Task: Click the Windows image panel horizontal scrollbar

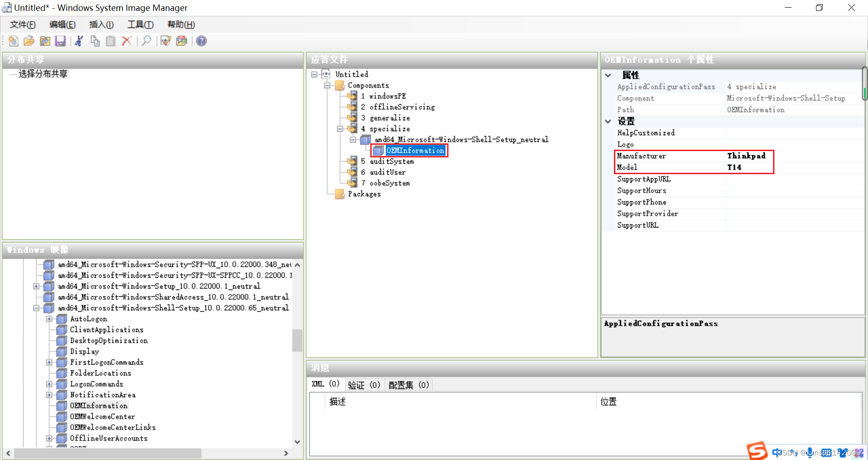Action: coord(108,453)
